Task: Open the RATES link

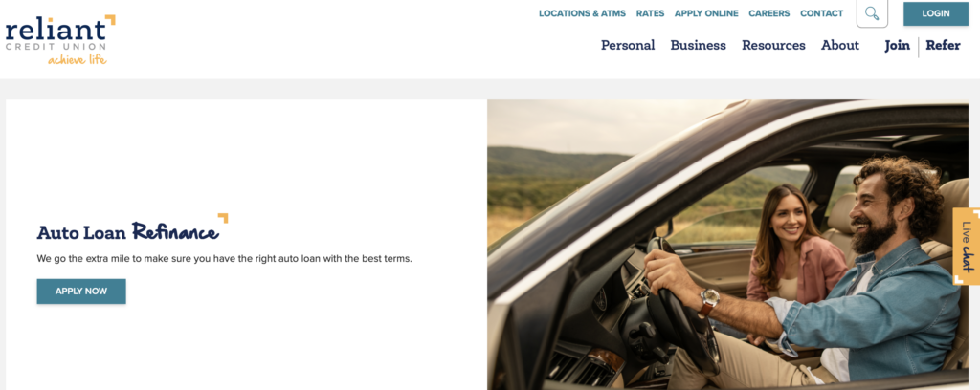Action: [x=650, y=13]
